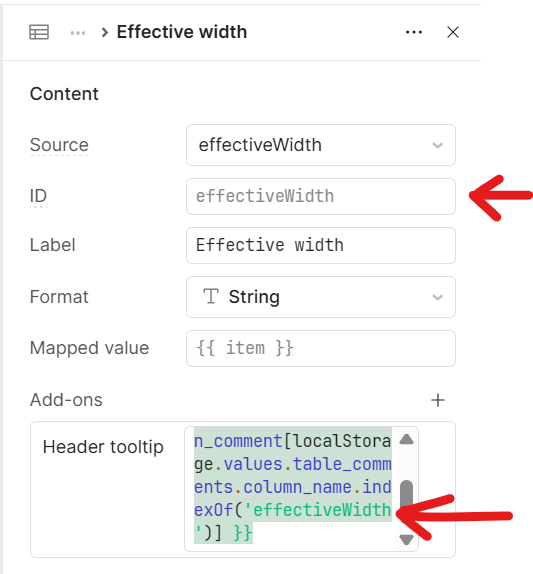Click the Header tooltip add-on label
This screenshot has height=574, width=533.
pos(103,447)
